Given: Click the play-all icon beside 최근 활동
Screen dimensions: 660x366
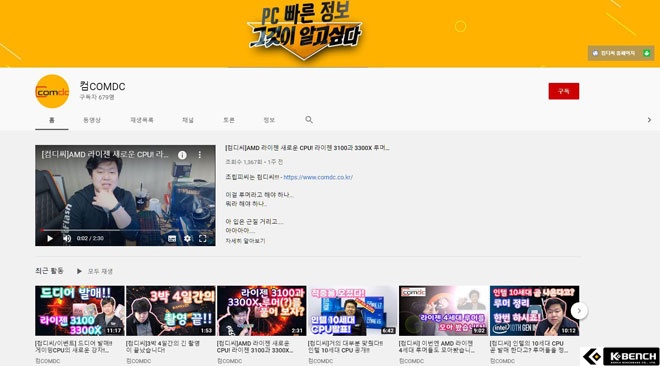Looking at the screenshot, I should point(79,271).
